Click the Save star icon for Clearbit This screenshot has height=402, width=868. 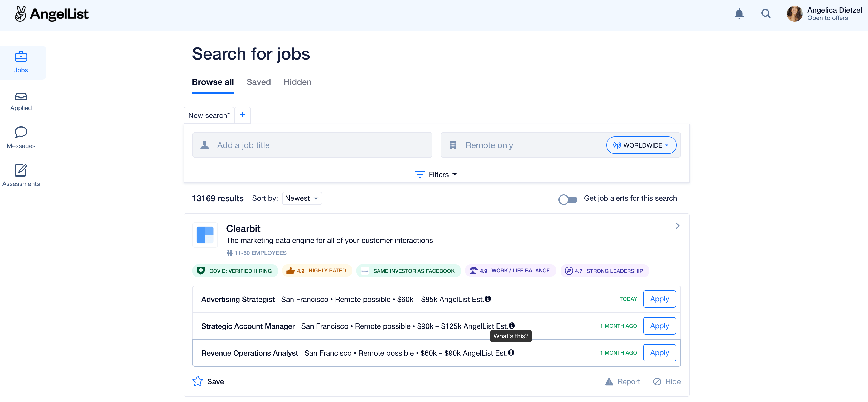point(198,381)
